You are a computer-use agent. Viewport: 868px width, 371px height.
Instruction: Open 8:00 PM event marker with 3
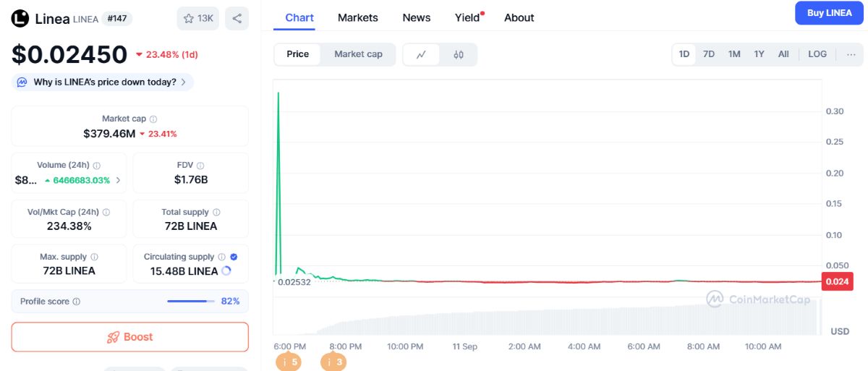[333, 362]
